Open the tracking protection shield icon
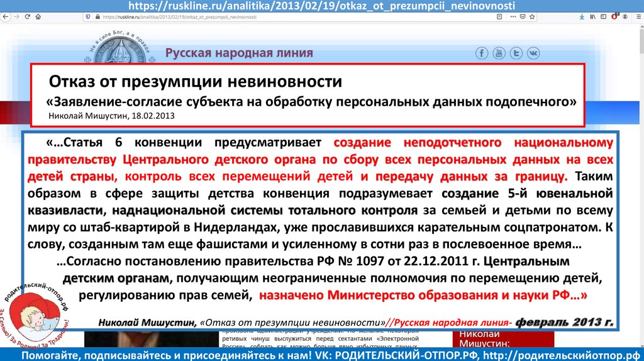This screenshot has height=361, width=644. (87, 17)
